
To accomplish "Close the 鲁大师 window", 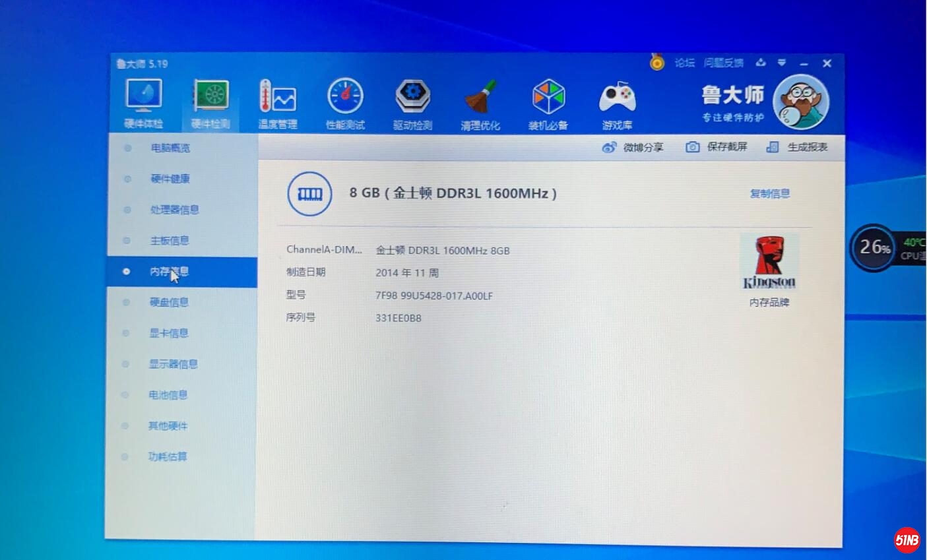I will point(827,63).
